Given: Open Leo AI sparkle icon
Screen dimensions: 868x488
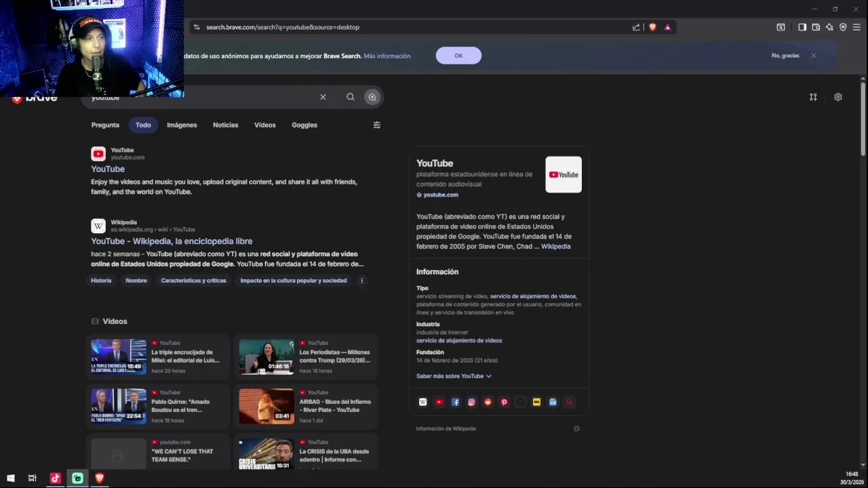Looking at the screenshot, I should coord(829,27).
